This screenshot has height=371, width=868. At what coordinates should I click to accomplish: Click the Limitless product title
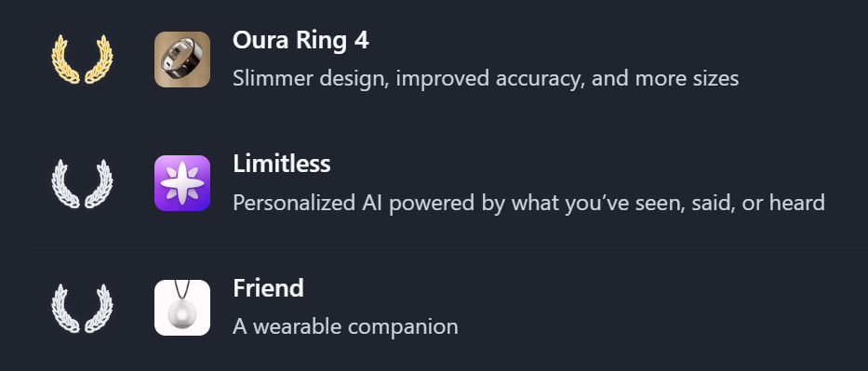282,164
